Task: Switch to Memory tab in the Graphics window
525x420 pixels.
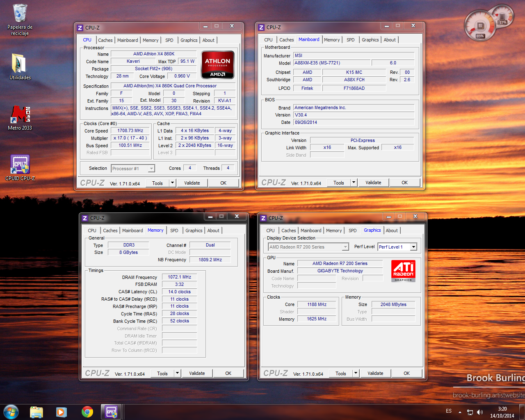Action: pyautogui.click(x=334, y=231)
